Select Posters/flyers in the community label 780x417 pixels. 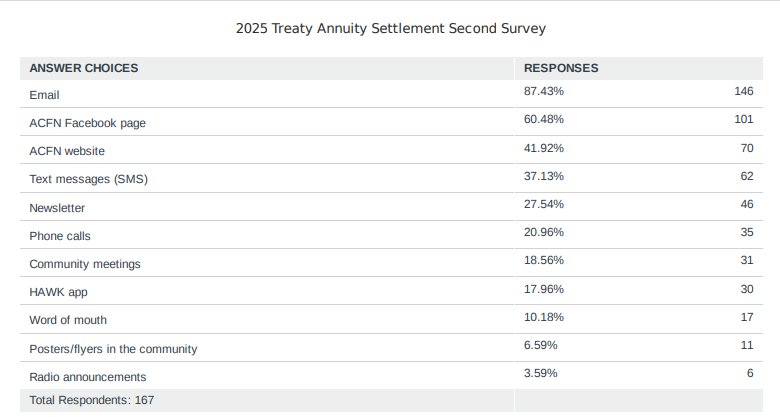coord(113,349)
